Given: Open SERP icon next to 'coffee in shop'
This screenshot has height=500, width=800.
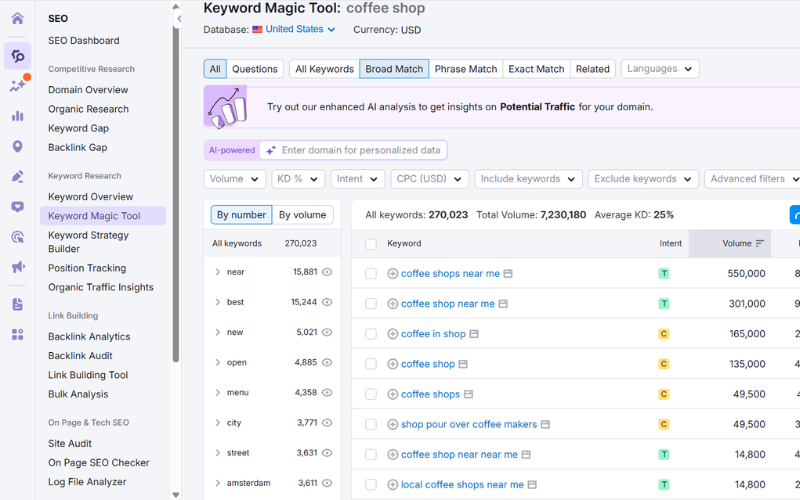Looking at the screenshot, I should pyautogui.click(x=474, y=334).
